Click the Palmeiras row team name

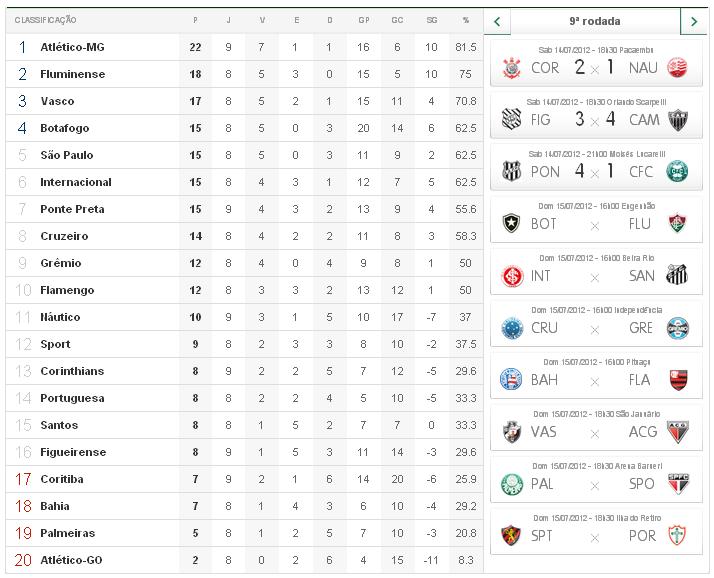67,533
